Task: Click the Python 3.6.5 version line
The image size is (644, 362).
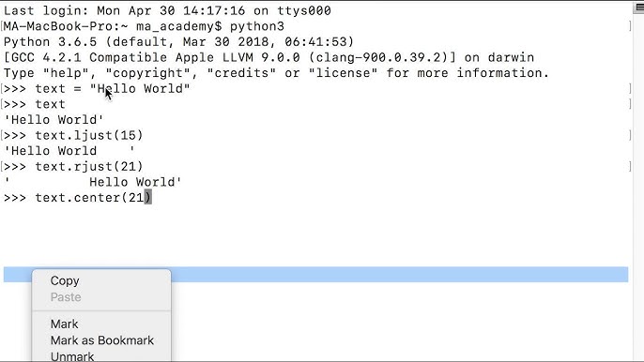Action: pyautogui.click(x=178, y=42)
